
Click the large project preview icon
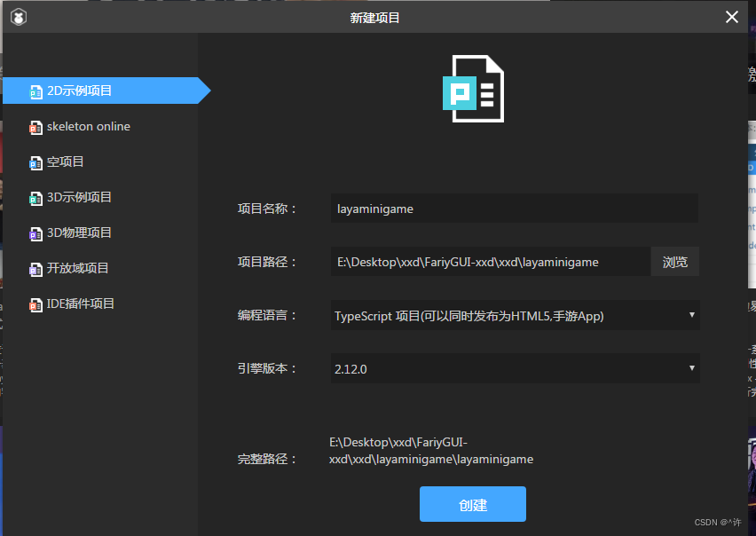[x=473, y=89]
